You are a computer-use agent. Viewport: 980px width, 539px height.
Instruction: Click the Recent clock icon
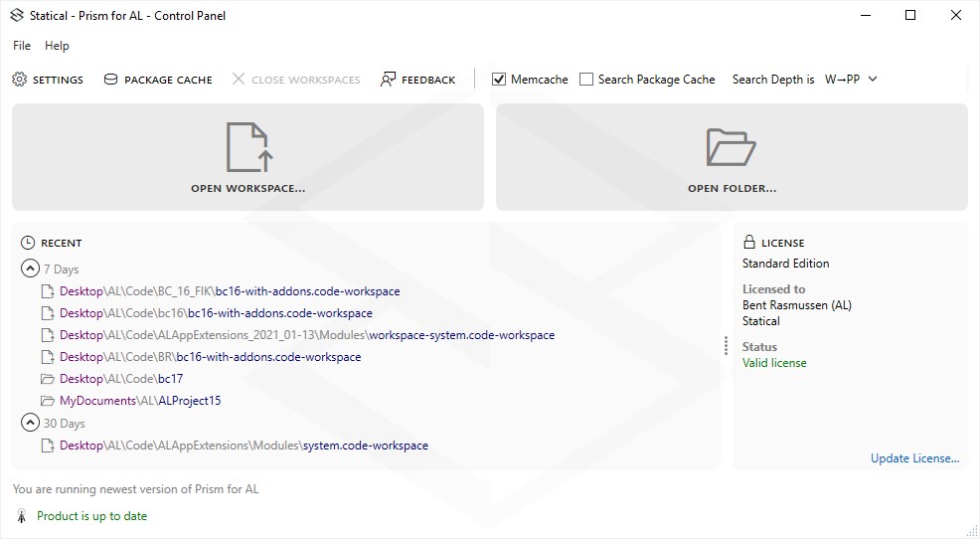pyautogui.click(x=28, y=243)
